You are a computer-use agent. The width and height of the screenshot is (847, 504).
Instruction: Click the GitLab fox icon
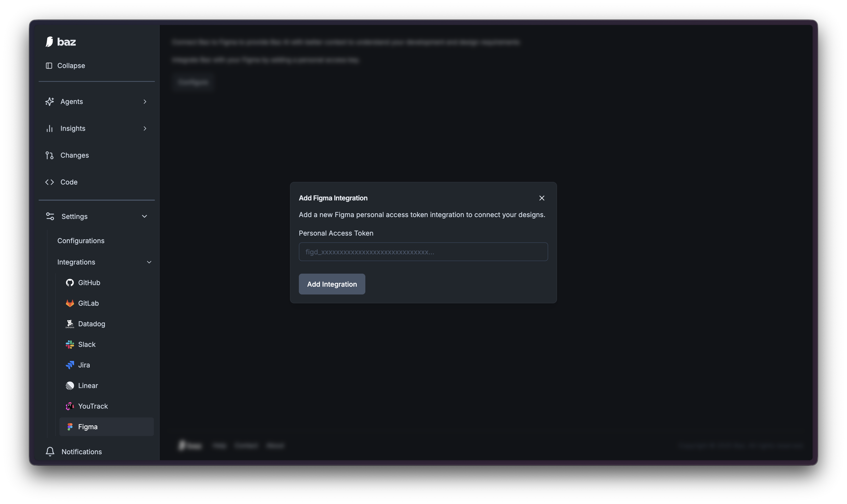point(70,303)
